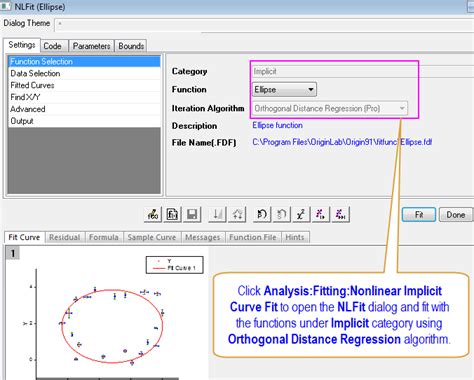Click the Fit Curve 1 legend entry

pos(174,268)
